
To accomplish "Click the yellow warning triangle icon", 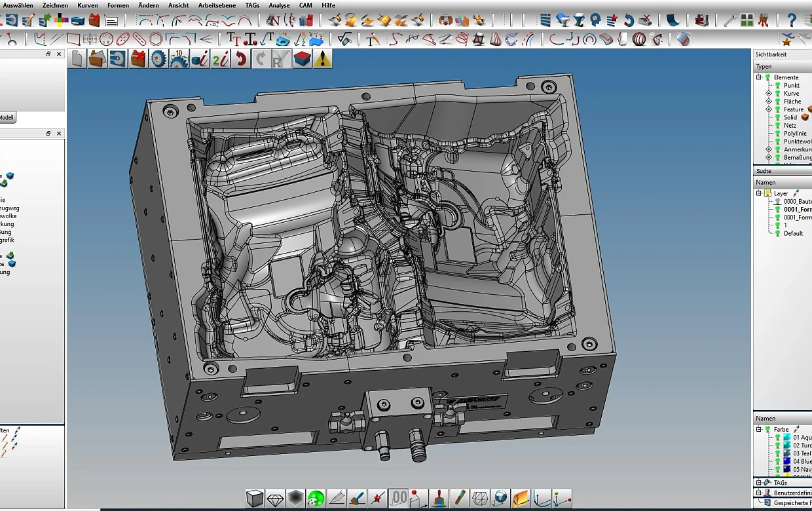I will pyautogui.click(x=322, y=60).
